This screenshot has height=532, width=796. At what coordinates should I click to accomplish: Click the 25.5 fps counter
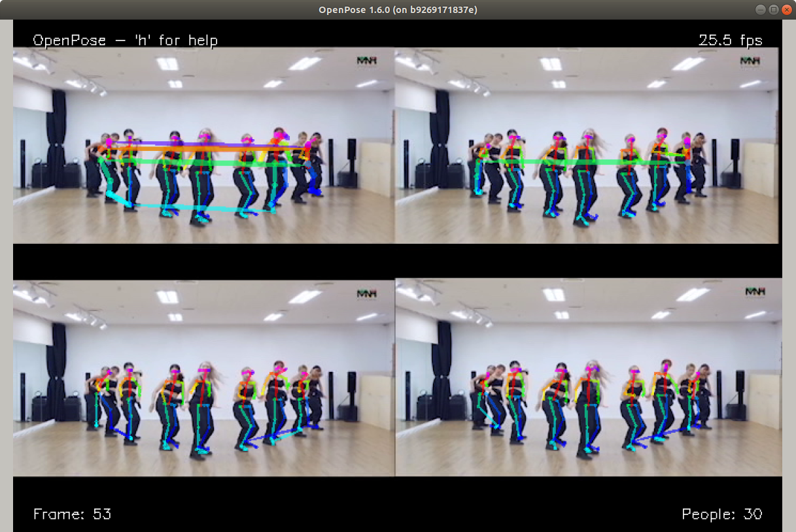tap(730, 40)
